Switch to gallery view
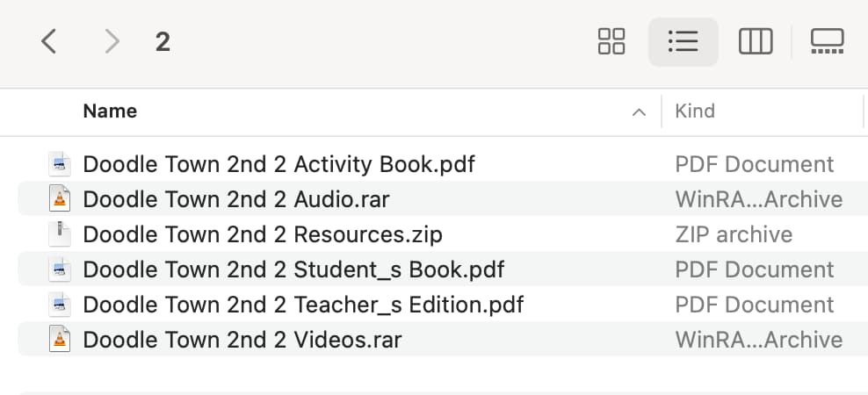The image size is (868, 395). (x=827, y=41)
